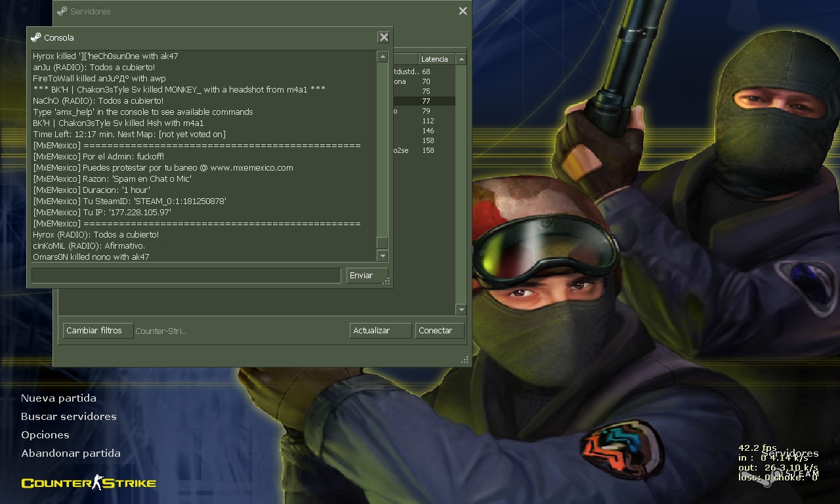Click console line 'cinKoMiL (RADIO): Afirmativo.'
Screen dimensions: 840x504
coord(89,245)
